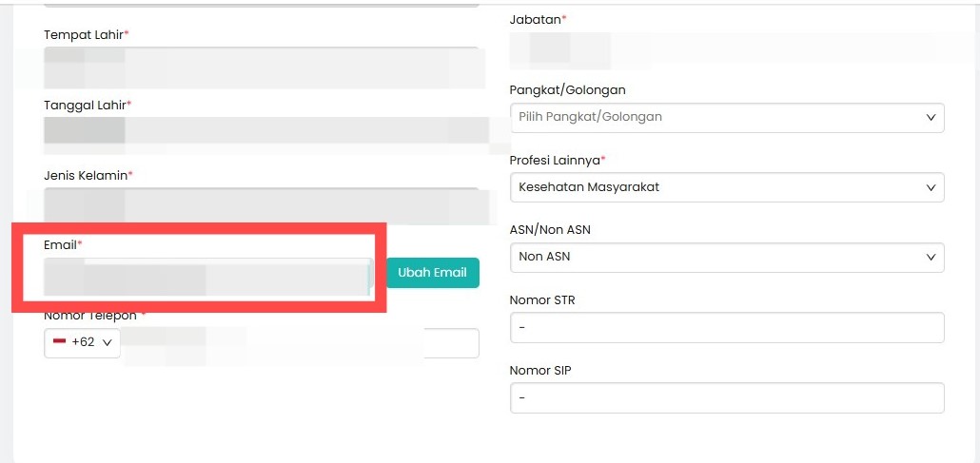Click the Tempat Lahir field
The height and width of the screenshot is (463, 980).
262,67
